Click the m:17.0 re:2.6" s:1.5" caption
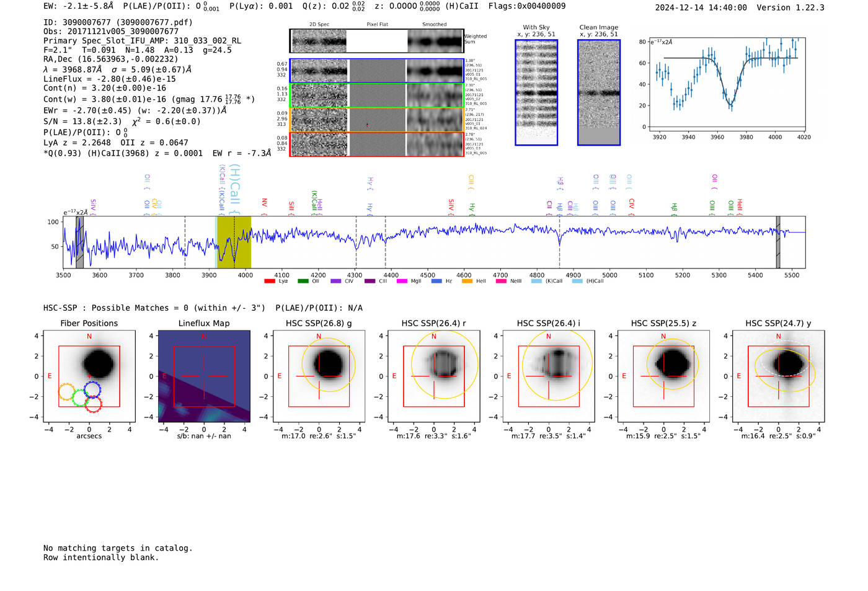Screen dimensions: 868x591 (x=319, y=436)
